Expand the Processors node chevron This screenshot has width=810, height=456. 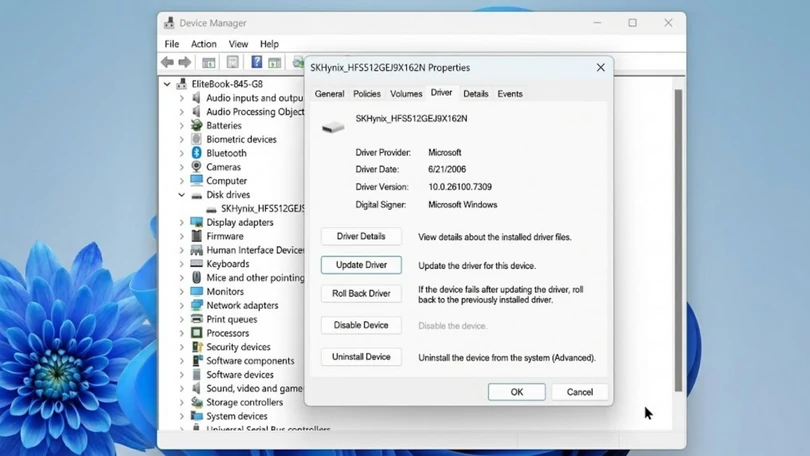(x=181, y=333)
